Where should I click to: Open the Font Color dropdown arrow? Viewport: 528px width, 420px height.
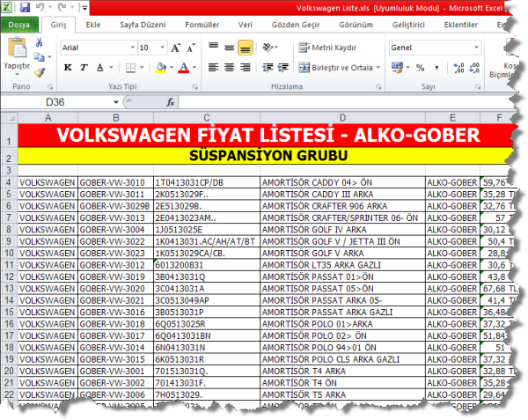click(x=194, y=68)
